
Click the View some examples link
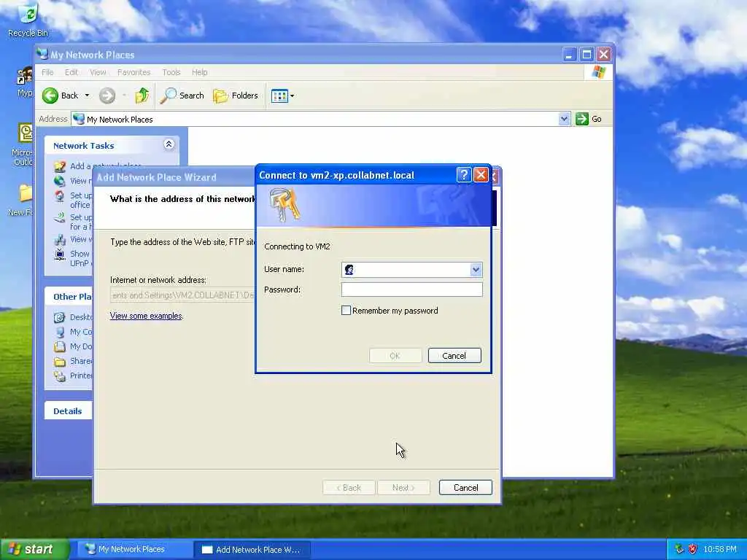click(146, 316)
